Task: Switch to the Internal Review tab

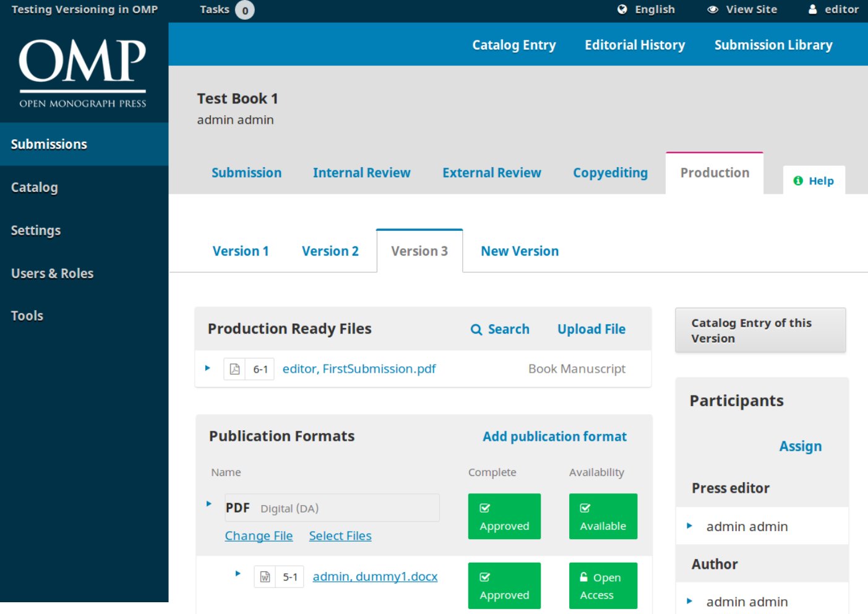Action: pos(362,173)
